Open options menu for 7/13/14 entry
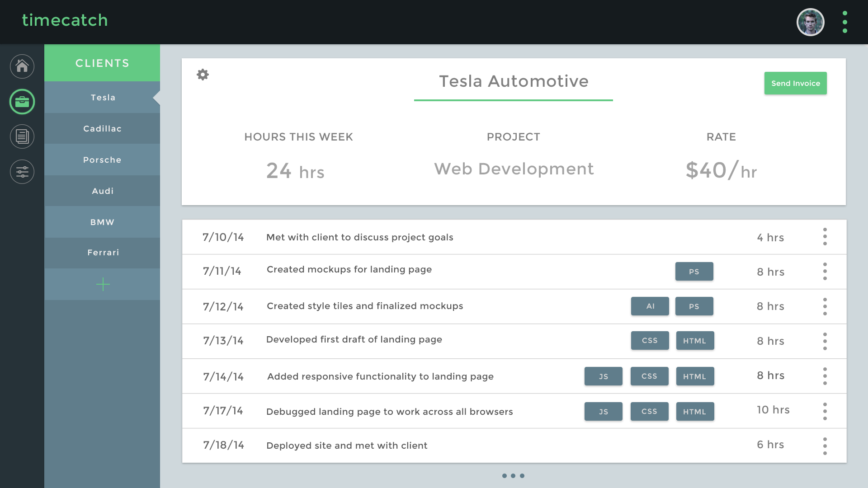Screen dimensions: 868x488 [x=825, y=341]
